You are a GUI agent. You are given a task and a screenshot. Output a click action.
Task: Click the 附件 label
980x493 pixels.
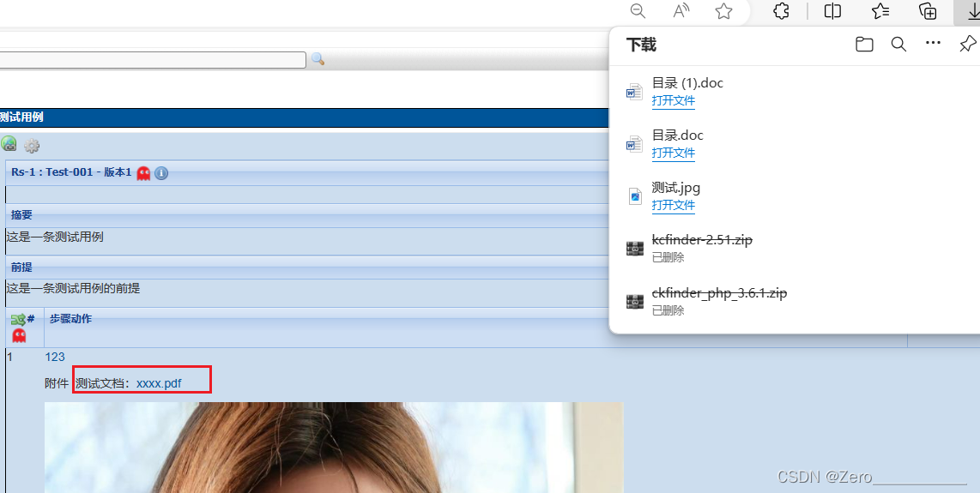click(57, 383)
